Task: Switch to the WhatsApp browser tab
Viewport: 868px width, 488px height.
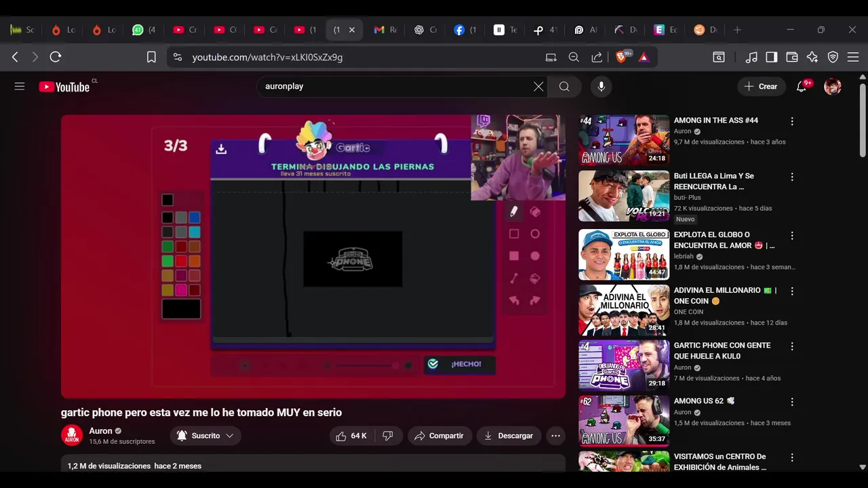Action: (x=144, y=30)
